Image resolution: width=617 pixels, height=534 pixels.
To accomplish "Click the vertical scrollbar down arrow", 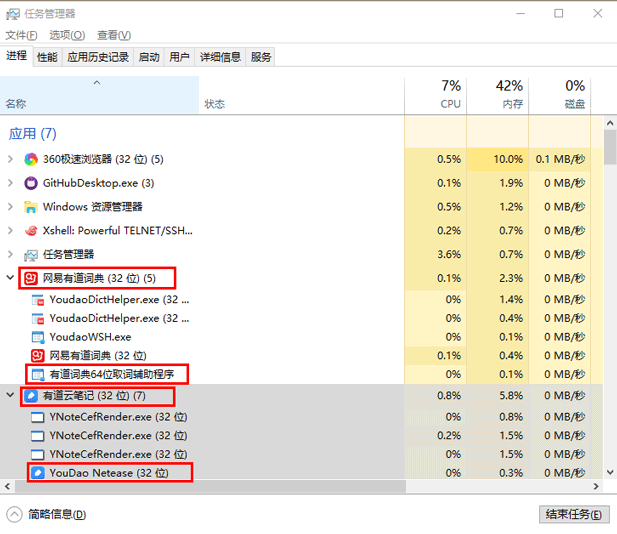I will click(x=610, y=472).
